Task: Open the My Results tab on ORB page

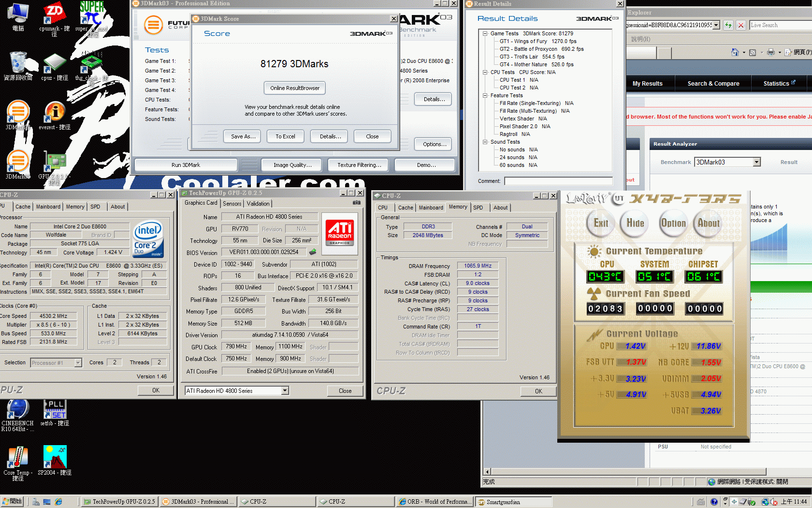Action: (x=648, y=84)
